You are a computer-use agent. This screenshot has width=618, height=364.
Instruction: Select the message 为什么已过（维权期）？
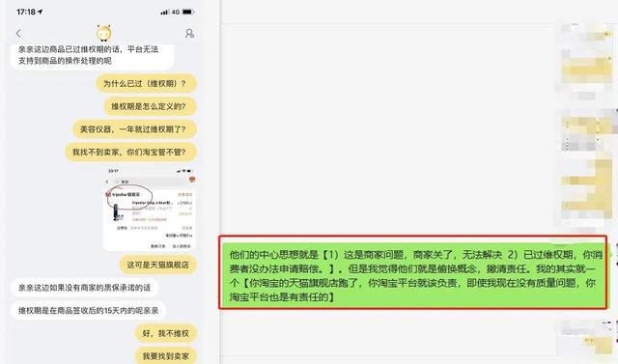click(146, 83)
